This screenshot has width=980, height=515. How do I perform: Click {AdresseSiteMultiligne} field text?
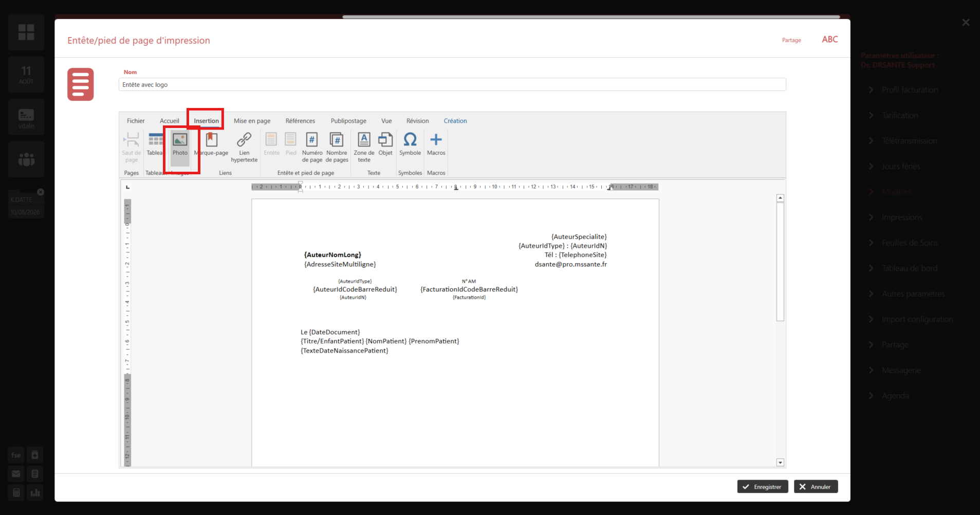click(340, 264)
